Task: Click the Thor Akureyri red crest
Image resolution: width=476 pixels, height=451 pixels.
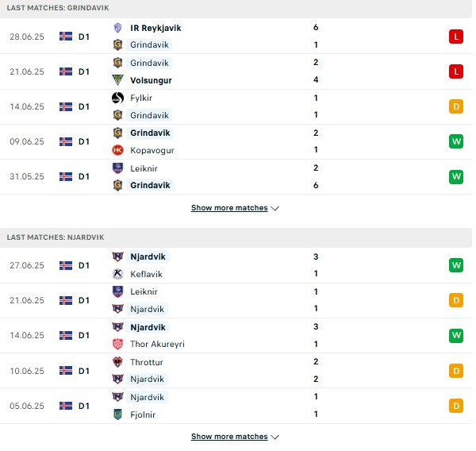Action: (x=117, y=344)
